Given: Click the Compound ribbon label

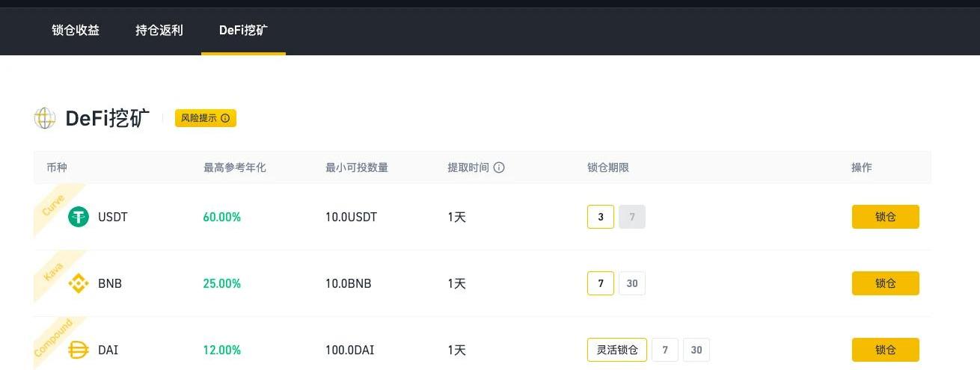Looking at the screenshot, I should point(53,338).
